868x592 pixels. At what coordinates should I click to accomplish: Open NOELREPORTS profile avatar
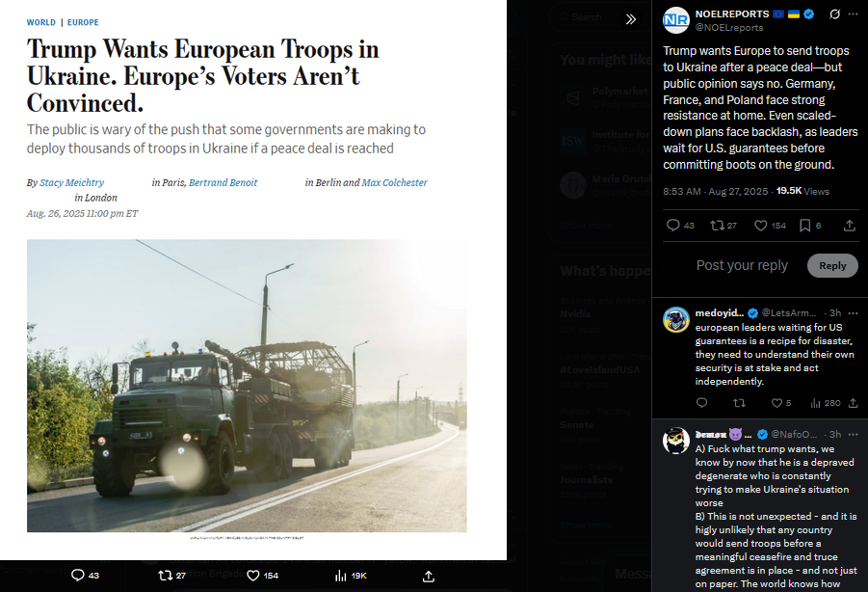676,20
